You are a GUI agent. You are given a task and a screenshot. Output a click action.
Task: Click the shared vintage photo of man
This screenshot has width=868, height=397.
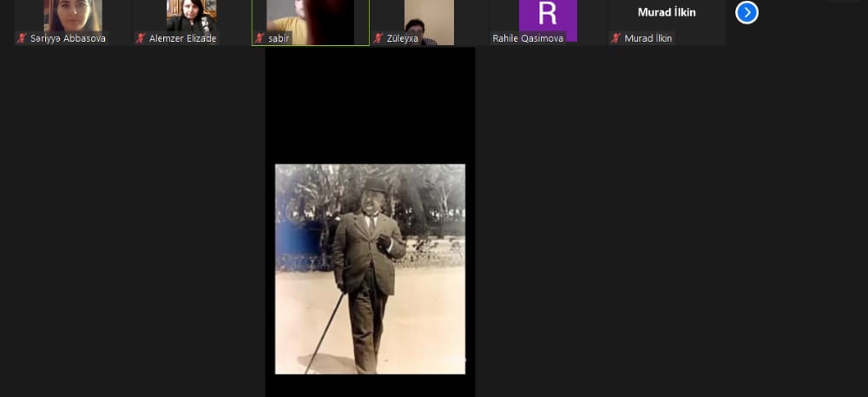tap(370, 269)
